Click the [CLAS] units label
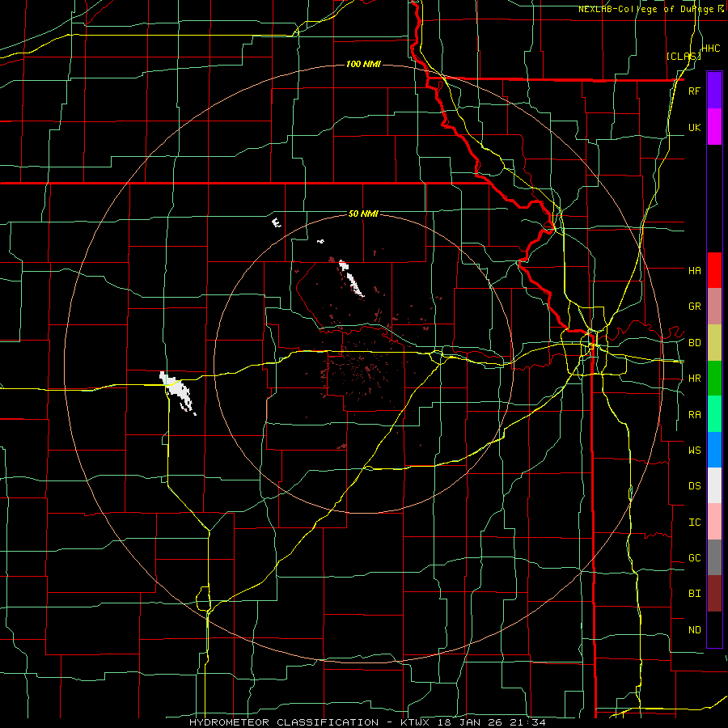728x728 pixels. click(684, 56)
